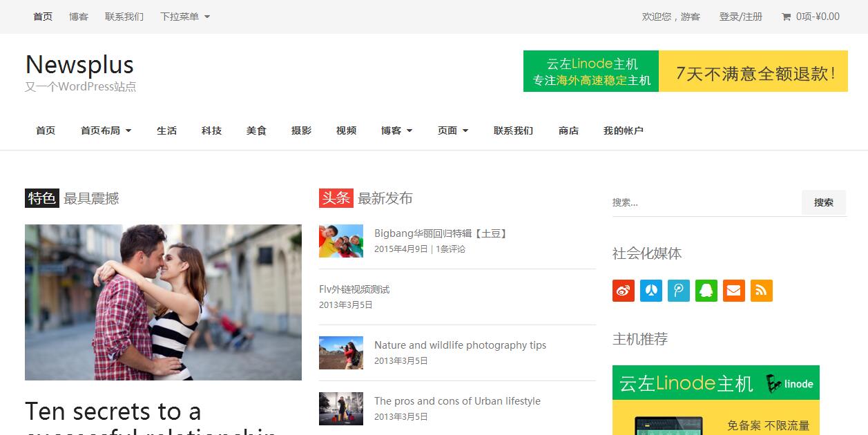Read The pros and cons of Urban lifestyle
This screenshot has height=435, width=868.
[x=457, y=401]
